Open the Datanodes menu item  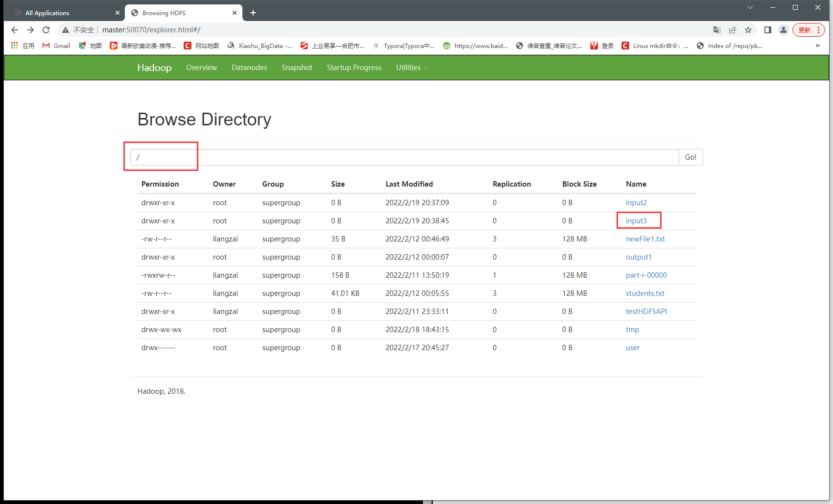click(249, 68)
